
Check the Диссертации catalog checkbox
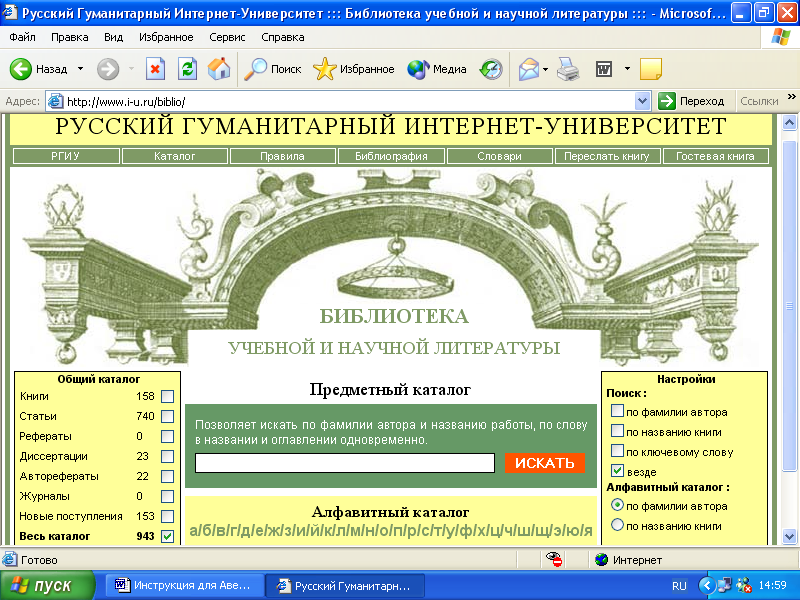(167, 456)
